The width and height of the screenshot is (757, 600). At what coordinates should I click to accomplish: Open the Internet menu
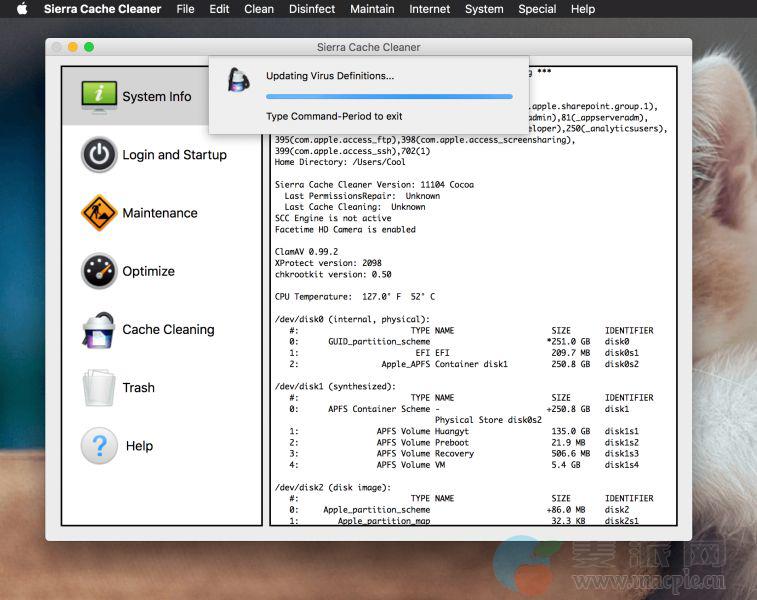pos(430,9)
